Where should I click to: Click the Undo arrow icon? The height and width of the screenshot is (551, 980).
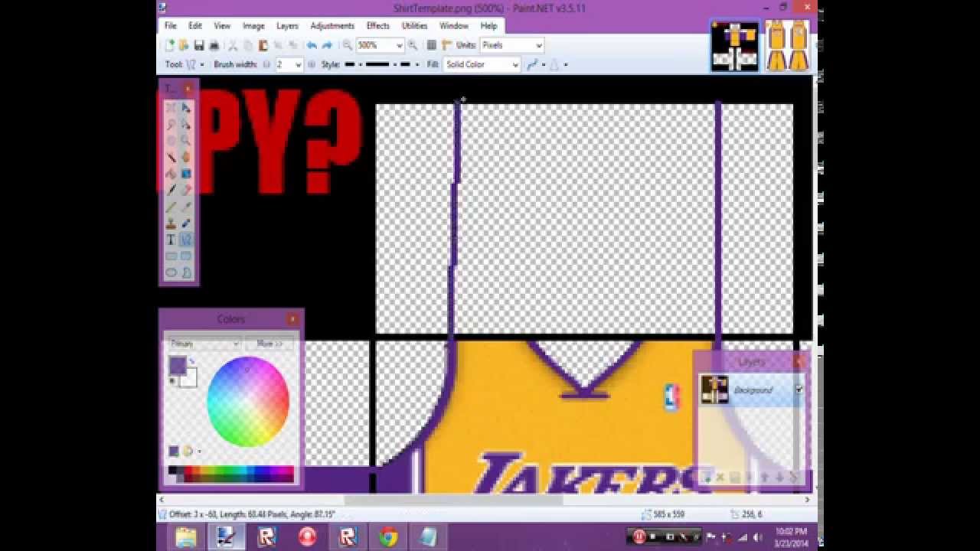click(311, 45)
